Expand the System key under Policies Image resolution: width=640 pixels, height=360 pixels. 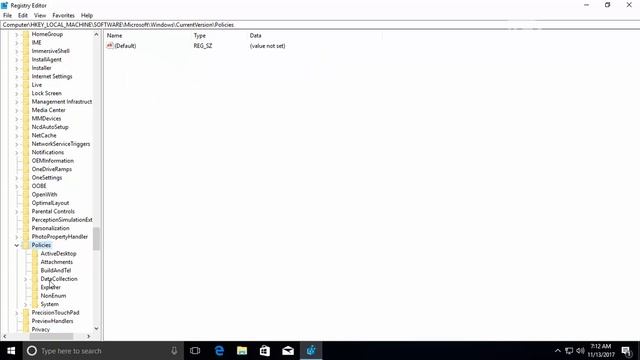(x=26, y=304)
